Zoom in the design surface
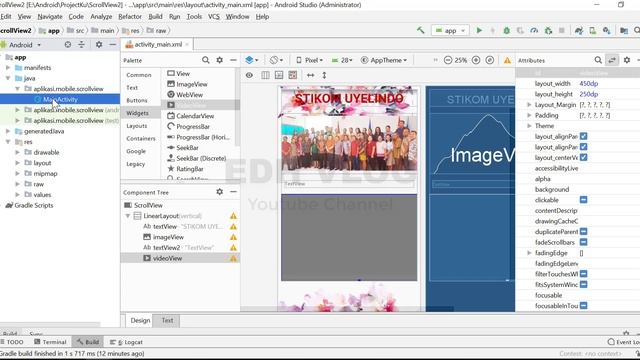The image size is (640, 360). point(476,60)
